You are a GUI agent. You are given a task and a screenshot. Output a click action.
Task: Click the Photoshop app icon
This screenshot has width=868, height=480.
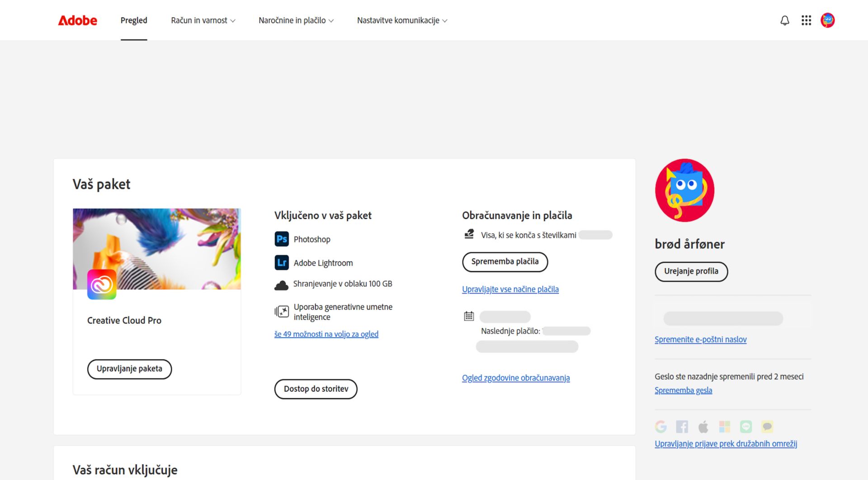point(282,239)
